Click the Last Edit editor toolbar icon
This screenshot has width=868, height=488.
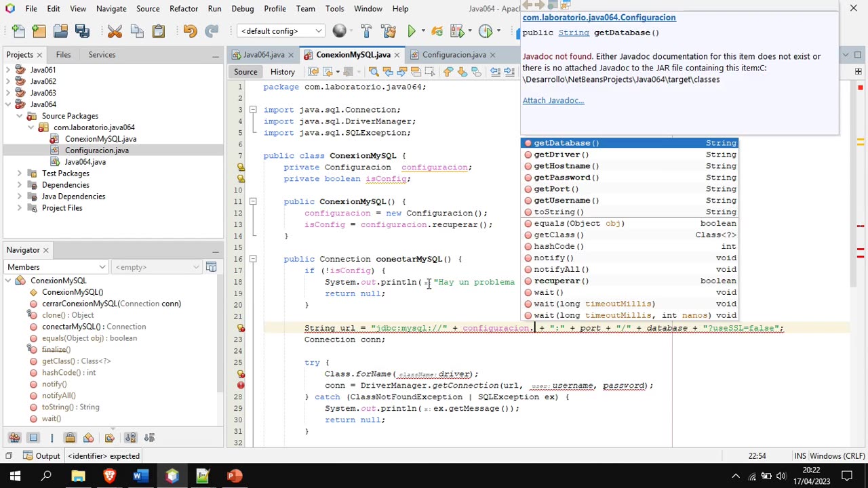tap(313, 72)
